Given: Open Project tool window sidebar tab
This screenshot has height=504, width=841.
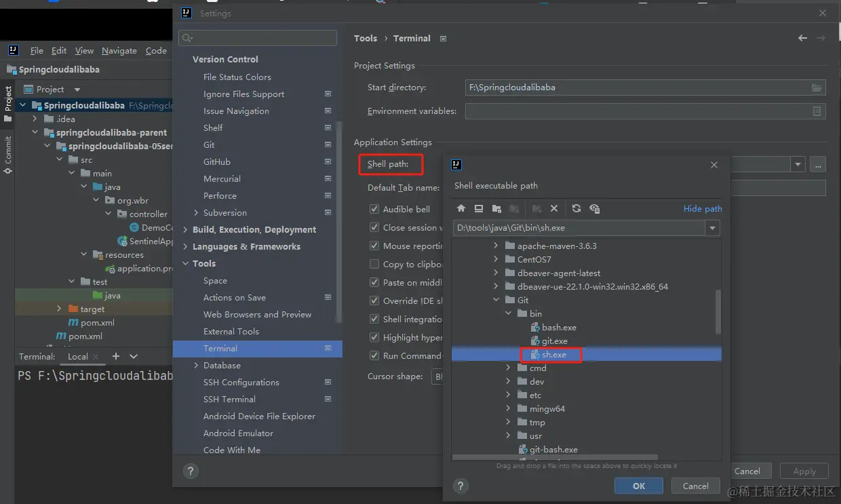Looking at the screenshot, I should point(7,104).
